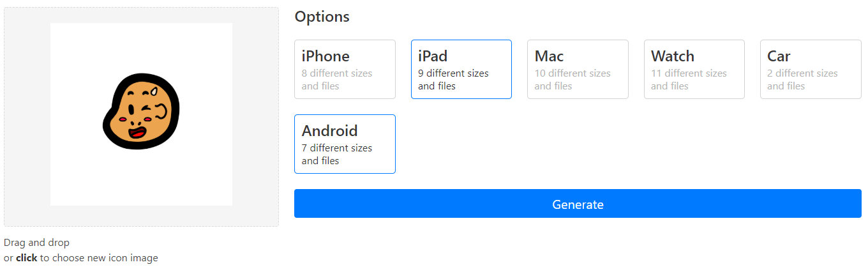Click "8 different sizes" under iPhone
The width and height of the screenshot is (868, 267).
[x=336, y=73]
